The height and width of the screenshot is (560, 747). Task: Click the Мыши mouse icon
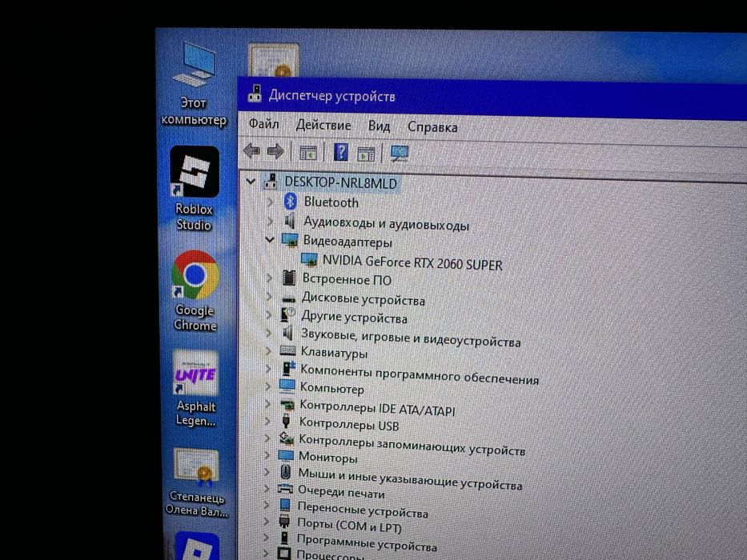tap(285, 472)
